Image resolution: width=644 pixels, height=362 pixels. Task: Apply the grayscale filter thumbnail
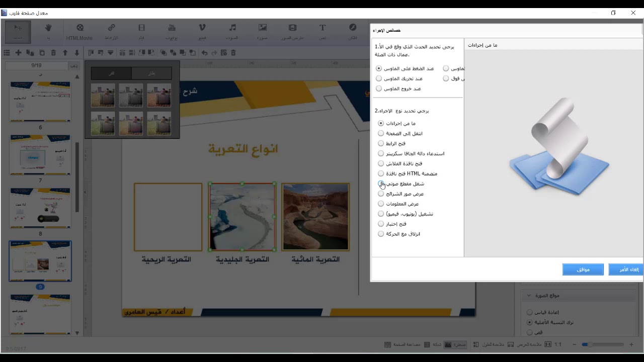(131, 96)
